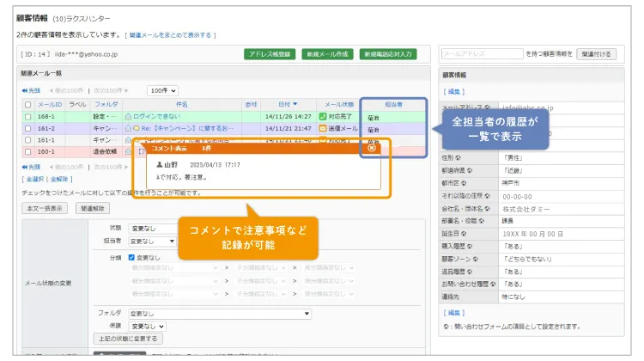
Task: Check the checkbox for mail 161-1
Action: (x=28, y=140)
